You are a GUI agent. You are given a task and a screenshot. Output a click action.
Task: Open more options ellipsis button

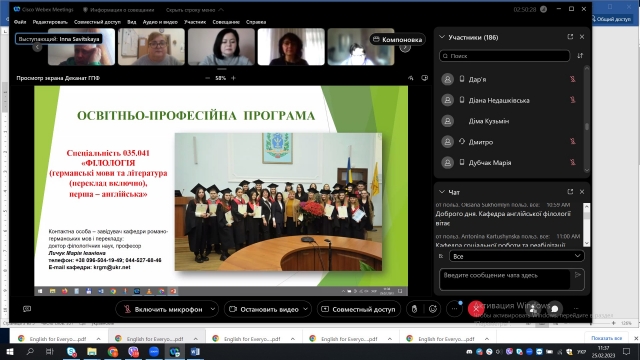454,309
